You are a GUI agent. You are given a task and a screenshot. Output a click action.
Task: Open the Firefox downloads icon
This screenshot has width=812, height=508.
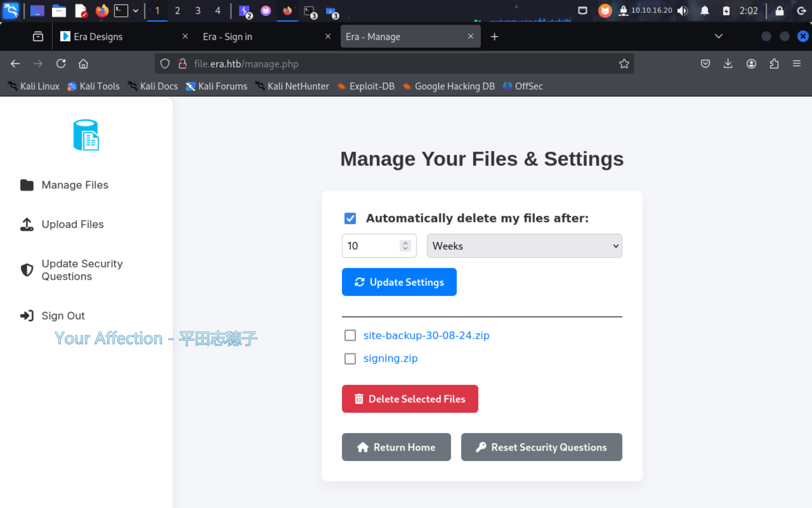728,64
